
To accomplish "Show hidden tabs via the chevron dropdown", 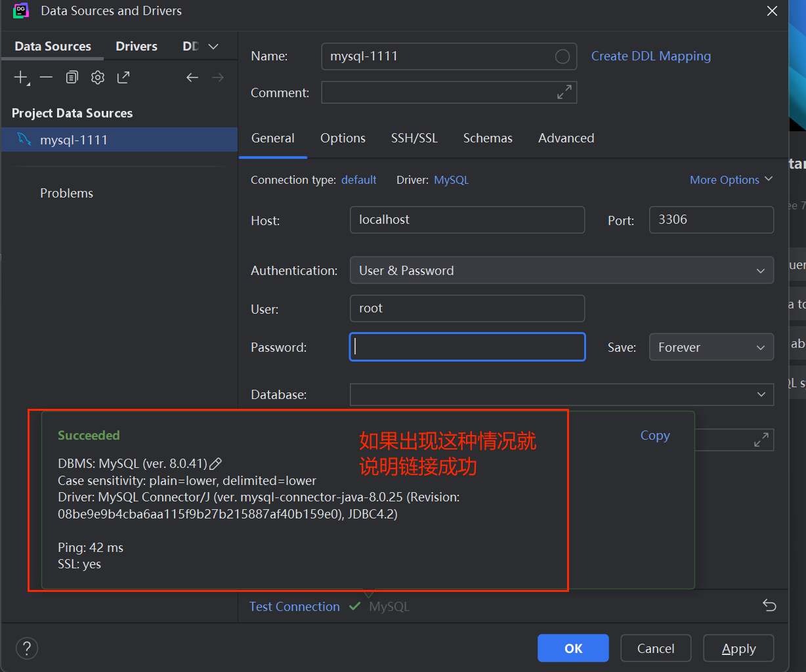I will pyautogui.click(x=213, y=47).
